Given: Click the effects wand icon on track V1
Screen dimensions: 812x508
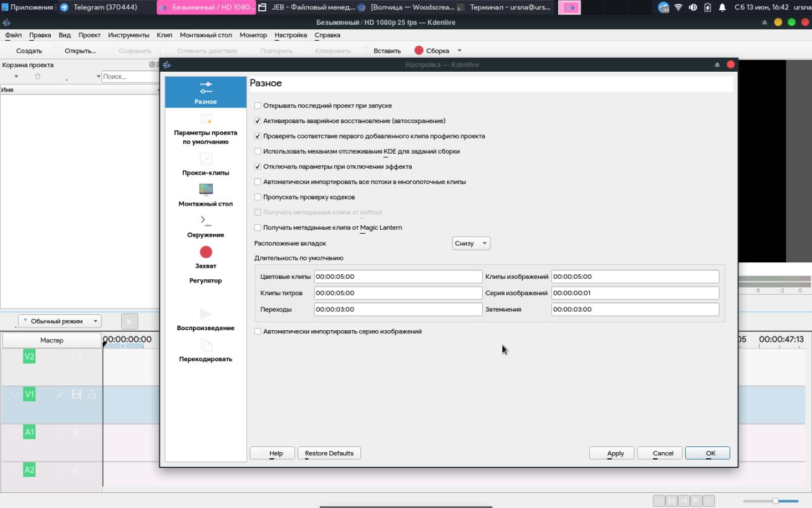Looking at the screenshot, I should (x=61, y=394).
